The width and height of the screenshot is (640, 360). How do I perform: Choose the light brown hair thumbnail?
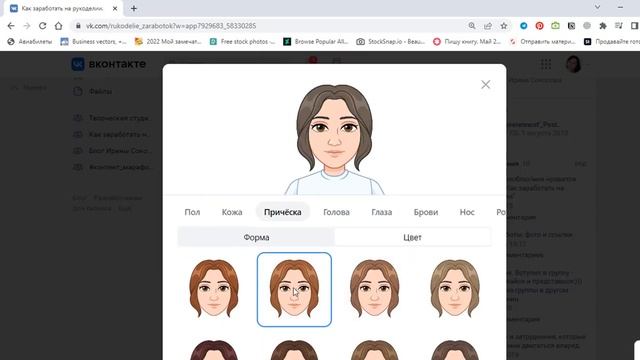pyautogui.click(x=375, y=289)
